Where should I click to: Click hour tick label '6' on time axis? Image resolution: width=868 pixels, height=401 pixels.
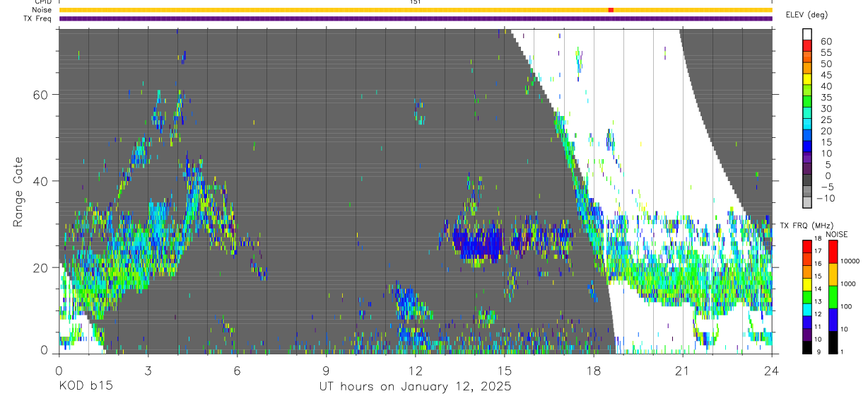coord(237,370)
